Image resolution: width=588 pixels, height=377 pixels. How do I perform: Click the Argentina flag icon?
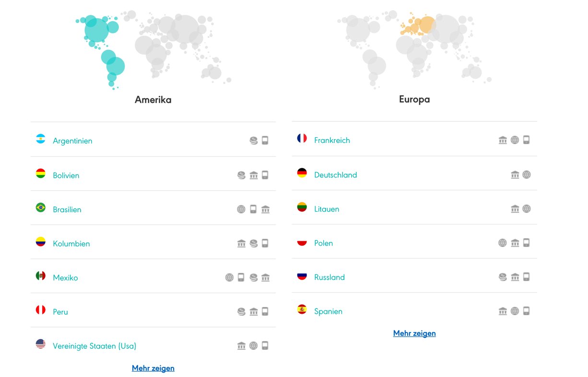pos(41,140)
